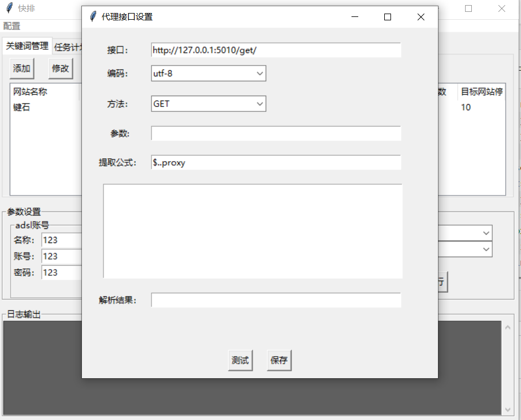Image resolution: width=521 pixels, height=420 pixels.
Task: Click the empty 参数 parameters field
Action: pos(275,133)
